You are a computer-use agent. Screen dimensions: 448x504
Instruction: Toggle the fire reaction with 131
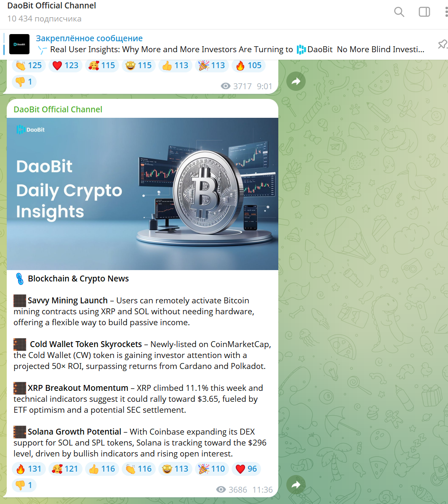pos(29,469)
